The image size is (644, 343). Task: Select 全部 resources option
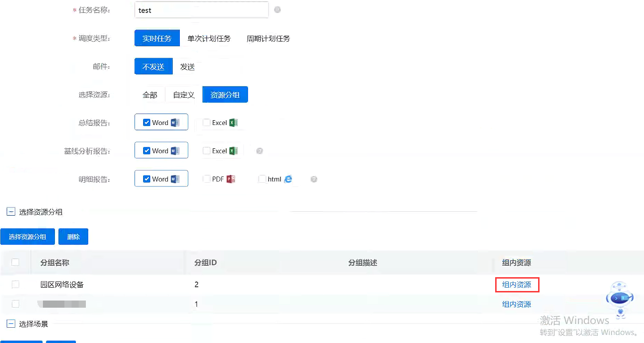[150, 94]
